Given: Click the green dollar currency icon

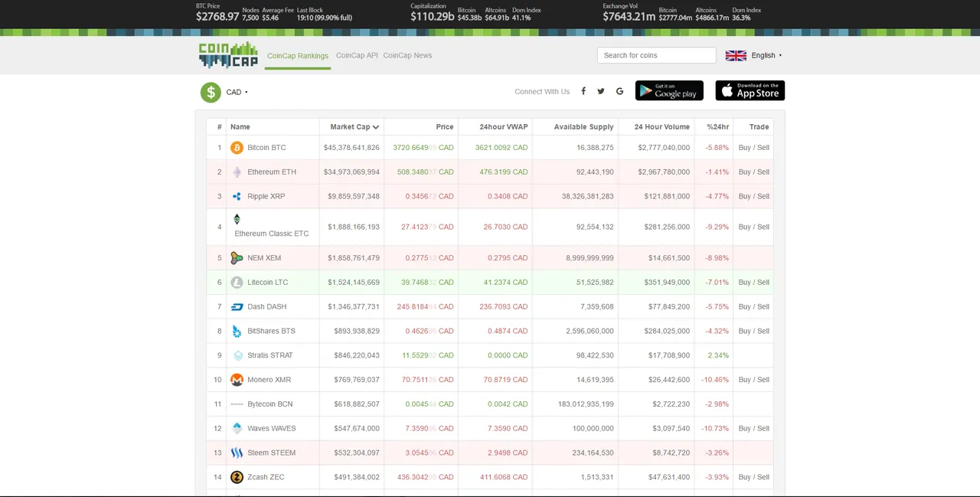Looking at the screenshot, I should [211, 92].
